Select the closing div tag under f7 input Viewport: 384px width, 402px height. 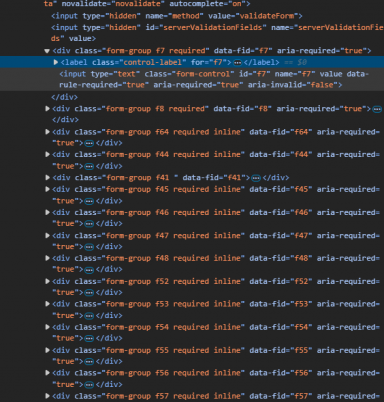pyautogui.click(x=64, y=97)
